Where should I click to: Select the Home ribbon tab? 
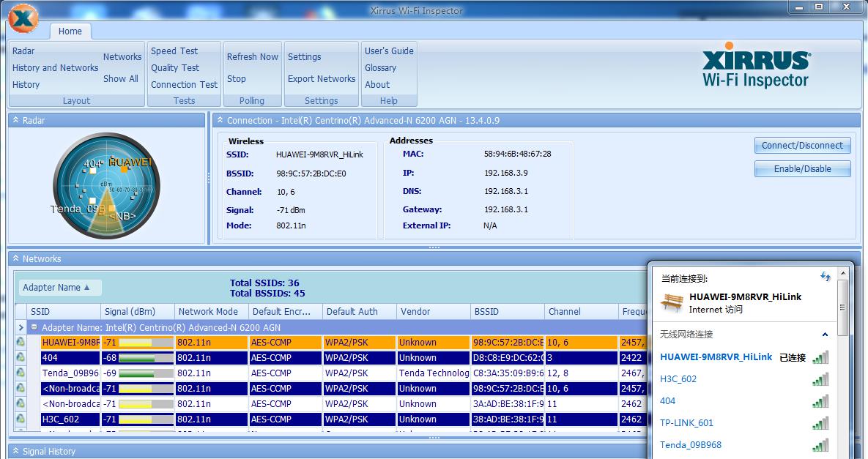click(x=70, y=31)
